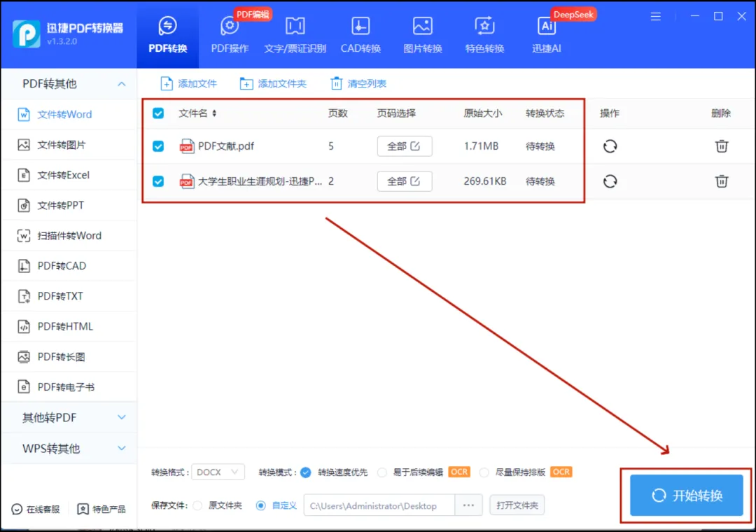Select 扫描件转Word in the sidebar

[70, 236]
